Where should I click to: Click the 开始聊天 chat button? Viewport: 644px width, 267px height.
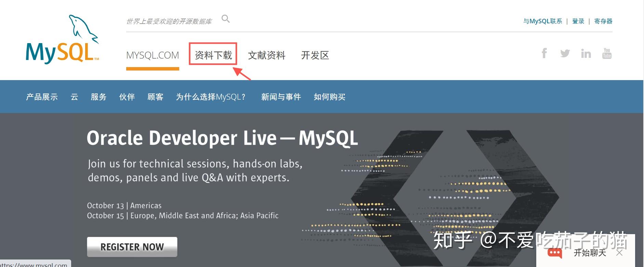pos(590,253)
